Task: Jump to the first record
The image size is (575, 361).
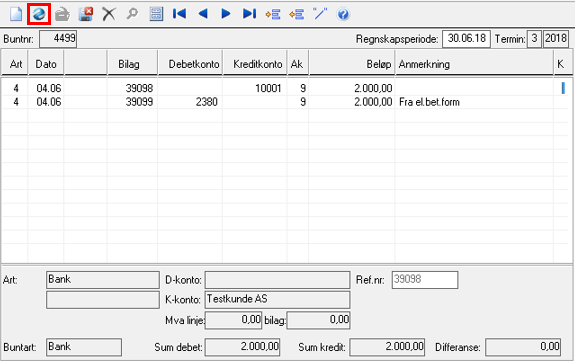Action: point(179,14)
